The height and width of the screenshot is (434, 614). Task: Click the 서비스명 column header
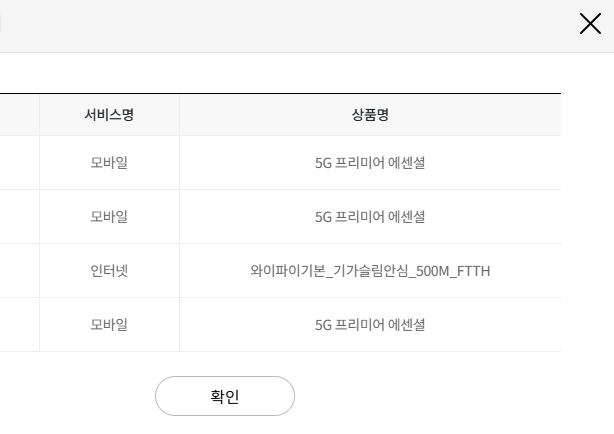109,115
